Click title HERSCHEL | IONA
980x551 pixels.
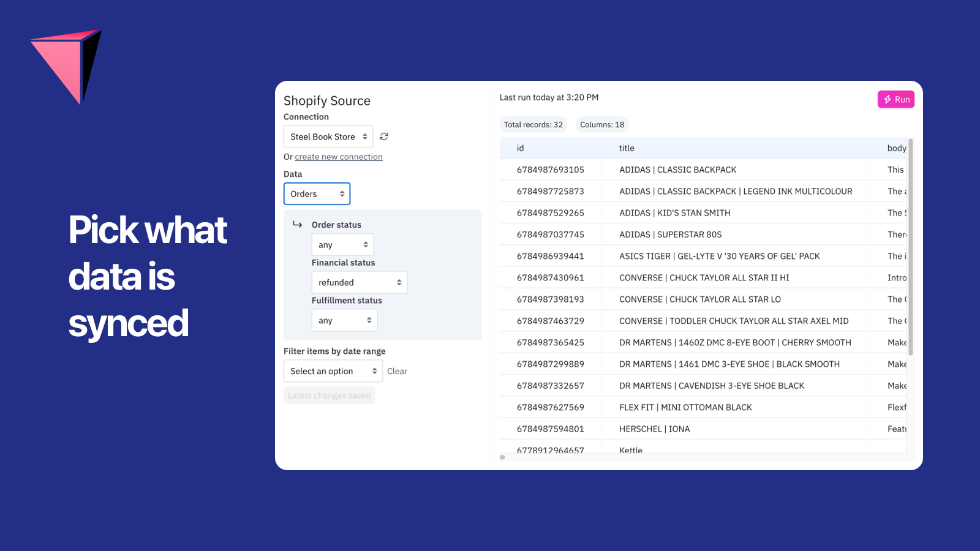655,429
